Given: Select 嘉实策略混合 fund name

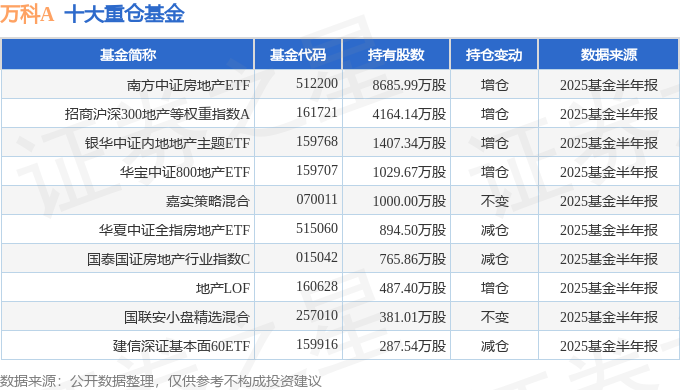Looking at the screenshot, I should (208, 201).
